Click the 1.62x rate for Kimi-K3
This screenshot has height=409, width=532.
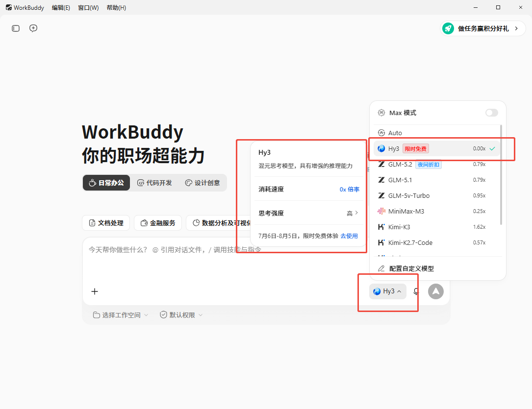click(479, 227)
